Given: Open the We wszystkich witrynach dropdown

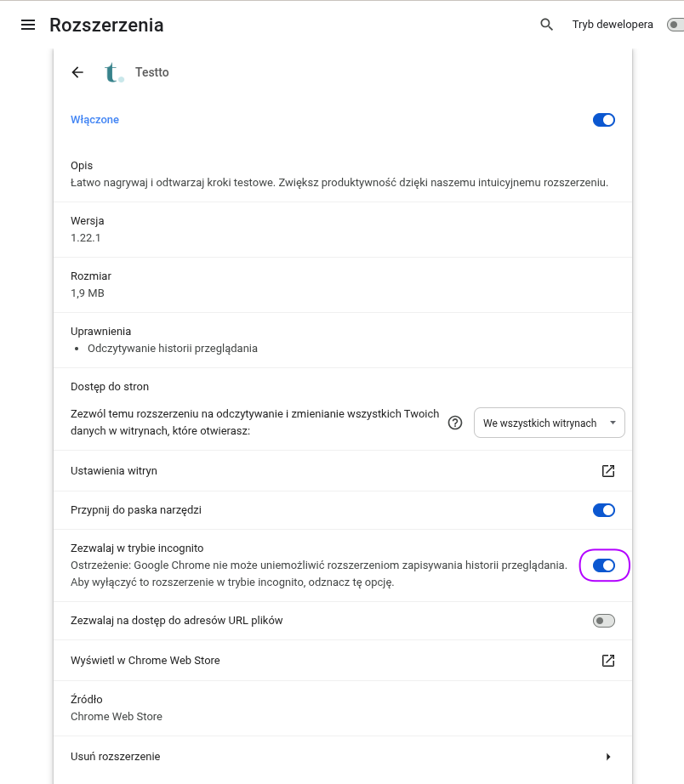Looking at the screenshot, I should coord(549,423).
